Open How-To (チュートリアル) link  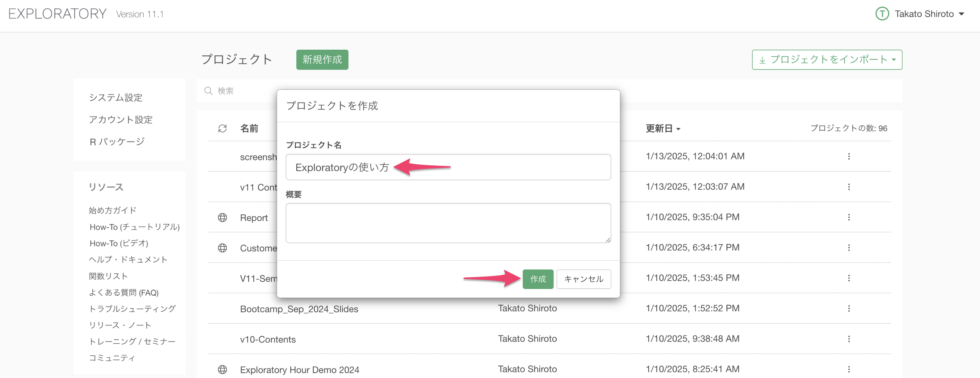135,227
